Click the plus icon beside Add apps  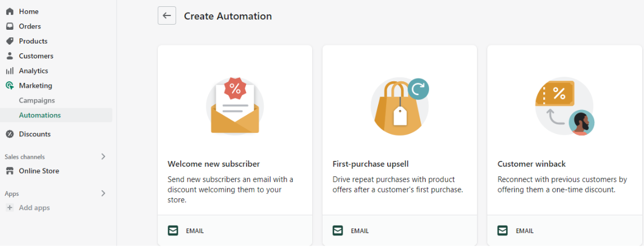(x=10, y=208)
